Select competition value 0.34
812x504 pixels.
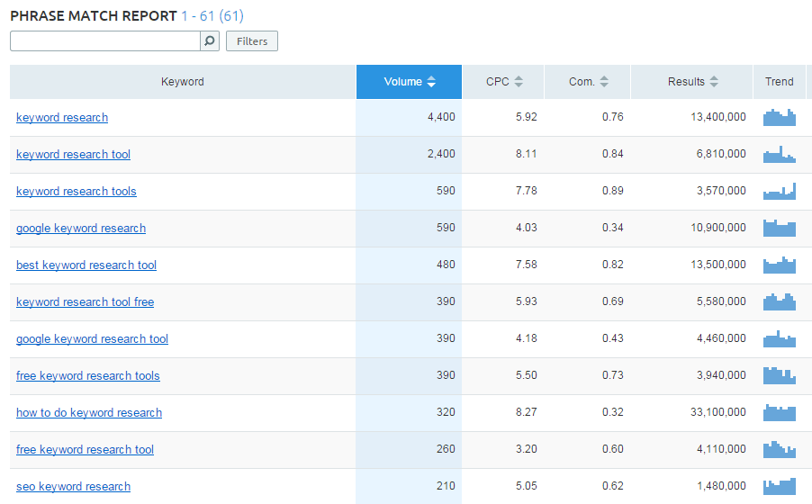[x=613, y=228]
